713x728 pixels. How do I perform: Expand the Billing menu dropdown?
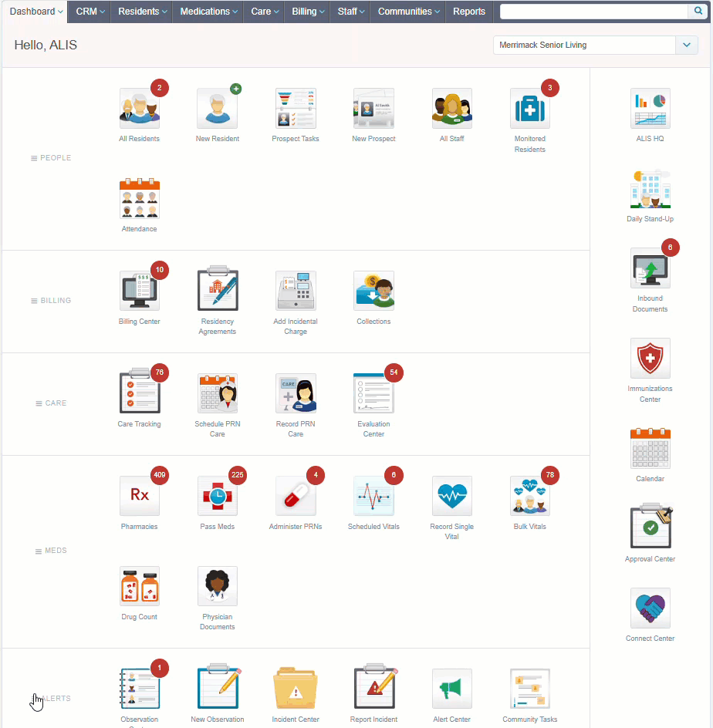click(307, 11)
